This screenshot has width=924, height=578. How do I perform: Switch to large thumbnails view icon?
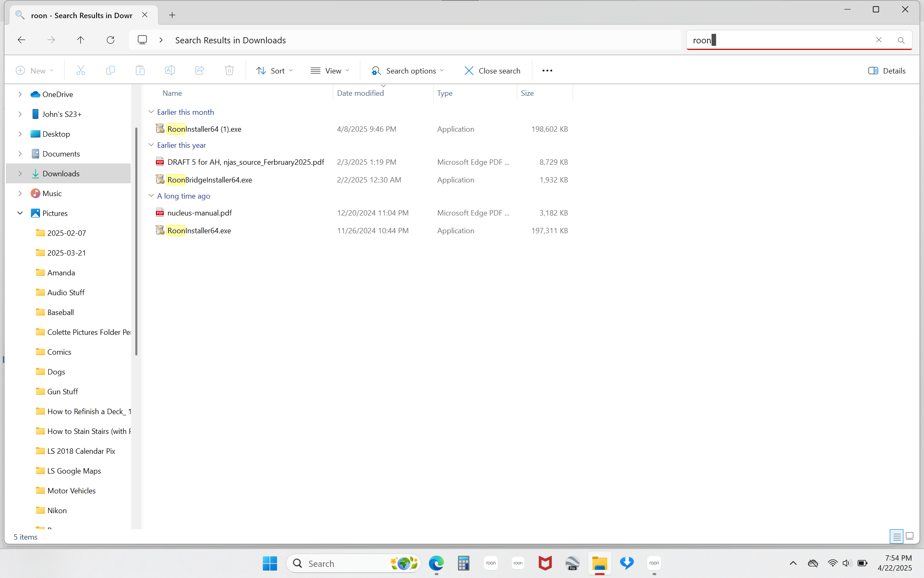click(910, 536)
